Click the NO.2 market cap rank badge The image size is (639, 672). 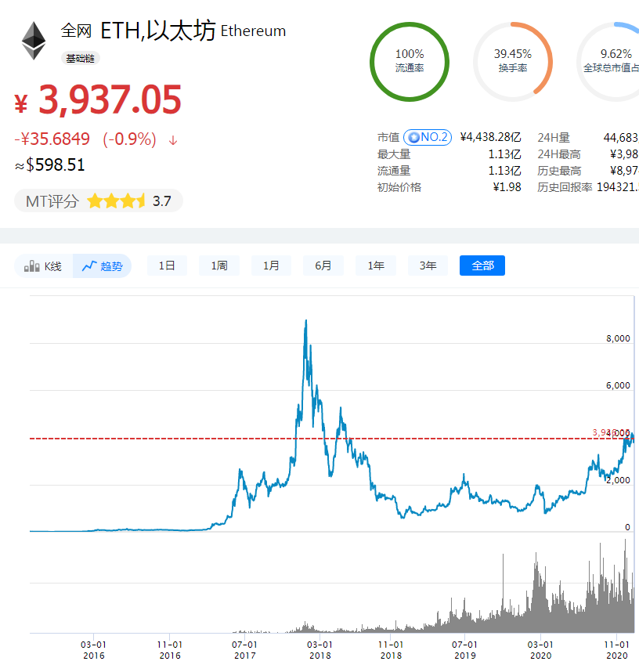428,137
